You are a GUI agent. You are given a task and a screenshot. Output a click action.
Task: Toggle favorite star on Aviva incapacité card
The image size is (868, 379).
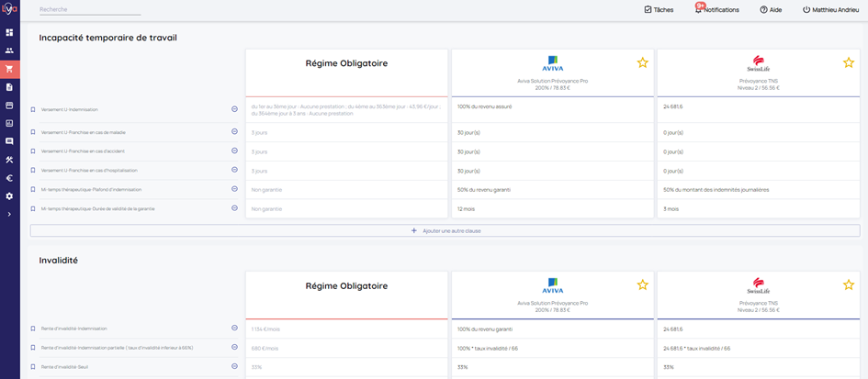pos(642,62)
